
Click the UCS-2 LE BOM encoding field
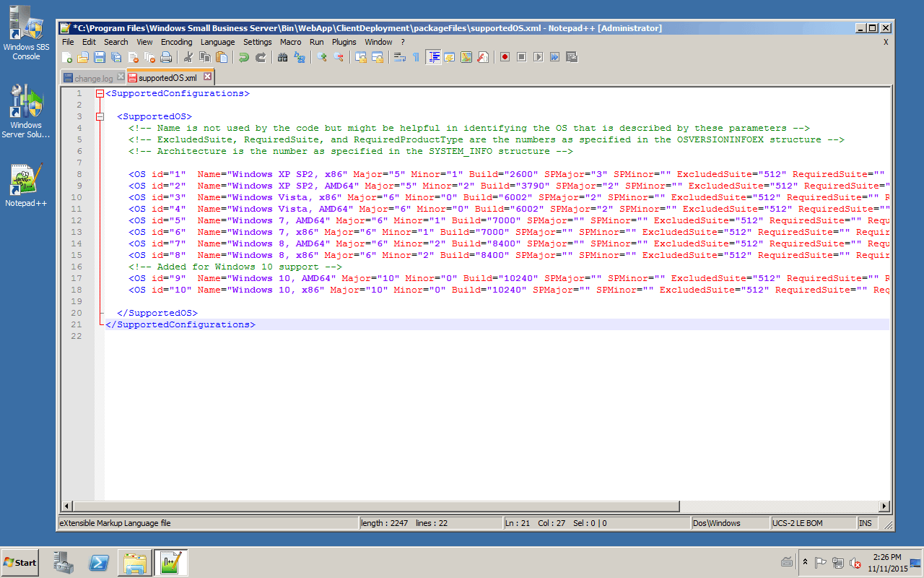(812, 523)
